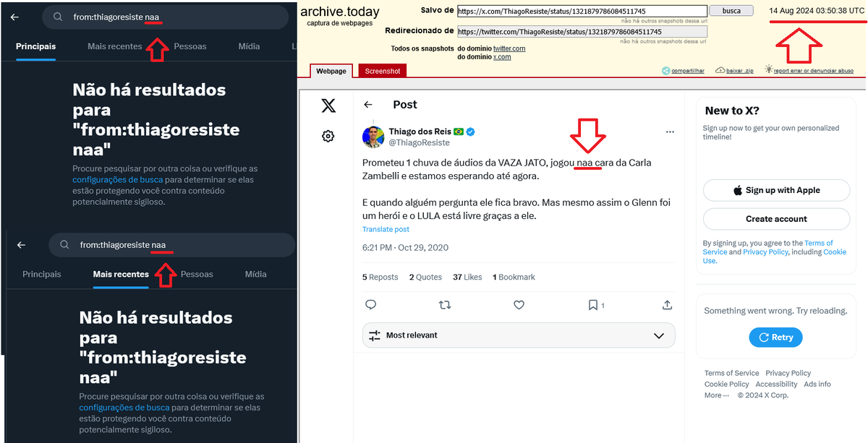Screen dimensions: 868x443
Task: Click footer Ads info link
Action: coord(817,384)
